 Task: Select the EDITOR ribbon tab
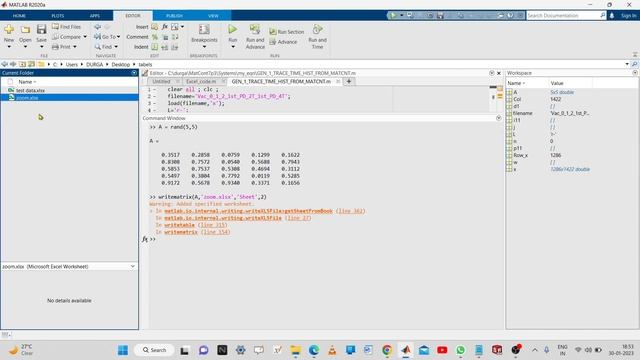click(x=133, y=16)
